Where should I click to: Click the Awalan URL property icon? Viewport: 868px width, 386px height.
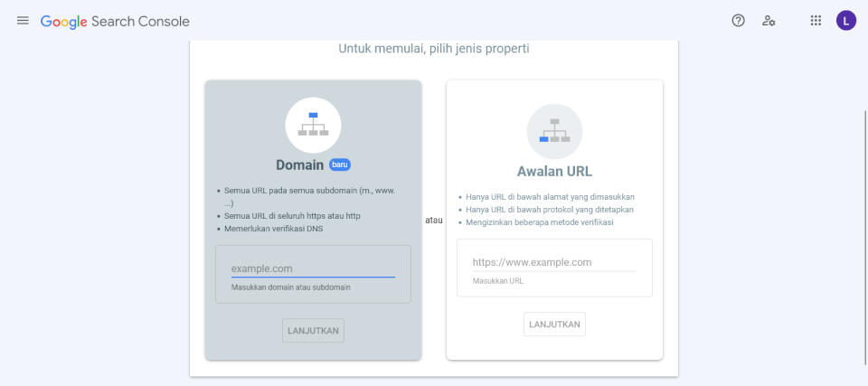(x=554, y=131)
